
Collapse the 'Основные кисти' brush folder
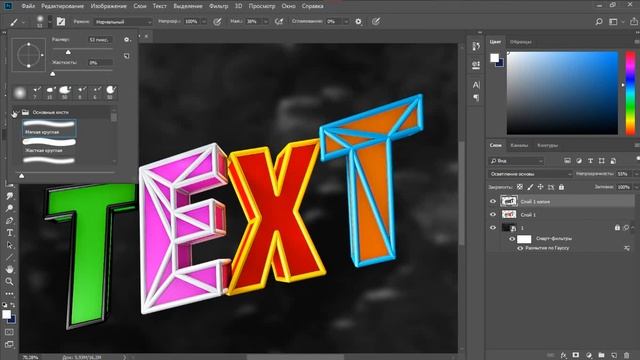[x=16, y=112]
